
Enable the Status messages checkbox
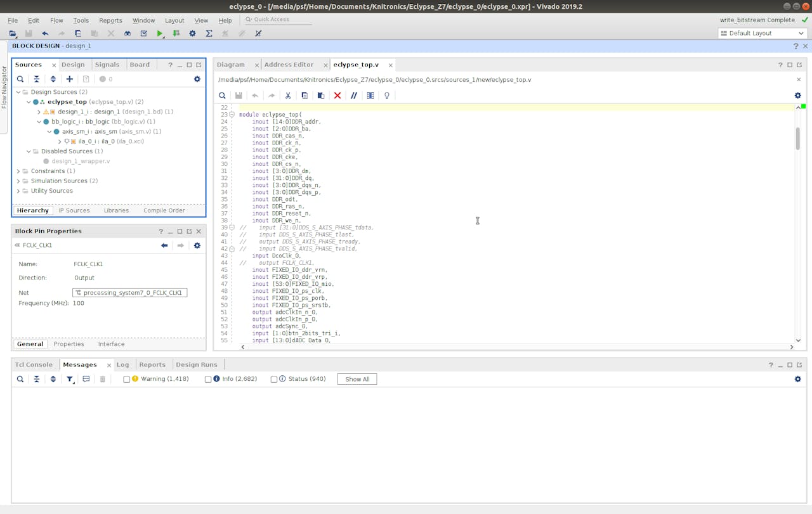click(273, 379)
